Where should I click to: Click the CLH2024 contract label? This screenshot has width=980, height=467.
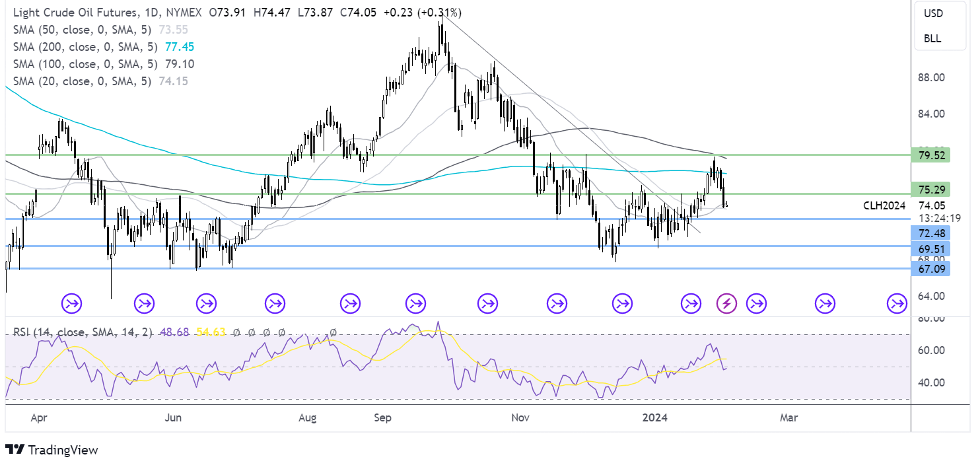(x=884, y=206)
